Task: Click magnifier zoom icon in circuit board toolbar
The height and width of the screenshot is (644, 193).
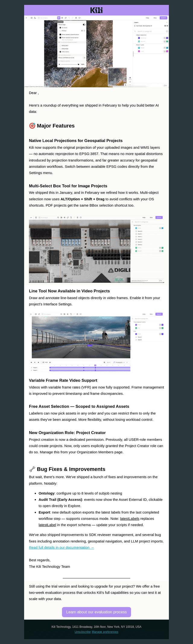Action: point(58,217)
